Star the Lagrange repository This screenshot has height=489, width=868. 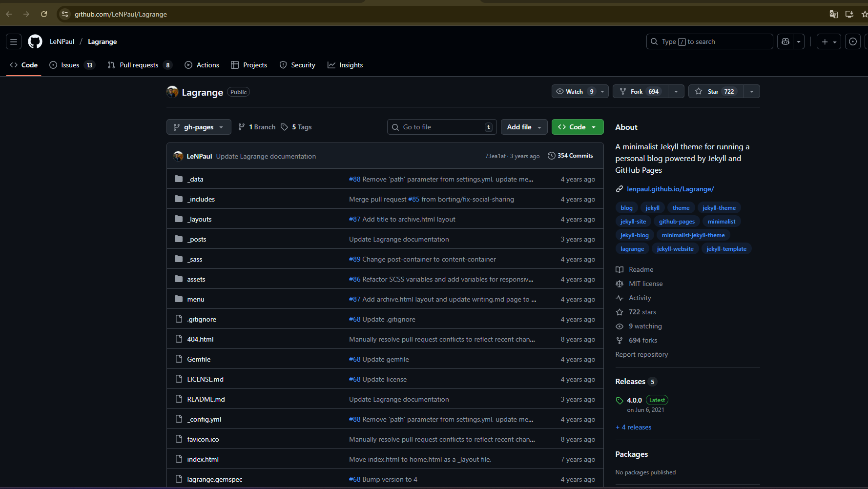tap(716, 91)
